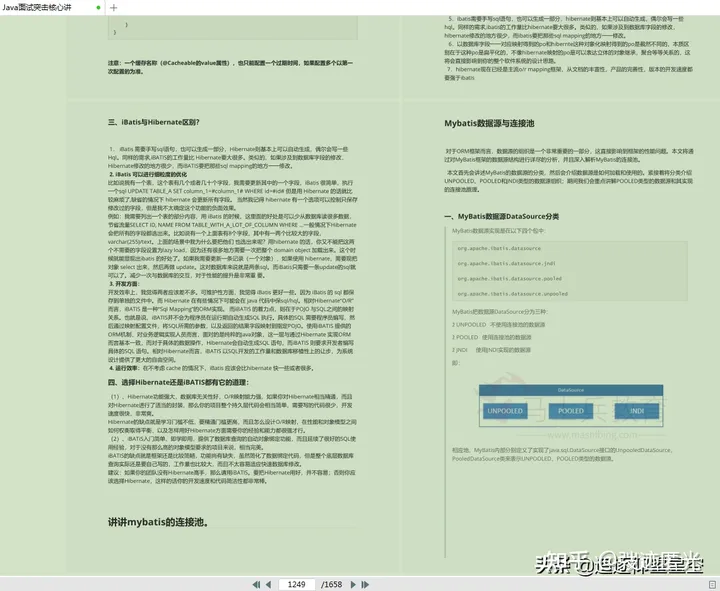This screenshot has width=720, height=591.
Task: Click the DataSource header bar in diagram
Action: point(571,390)
